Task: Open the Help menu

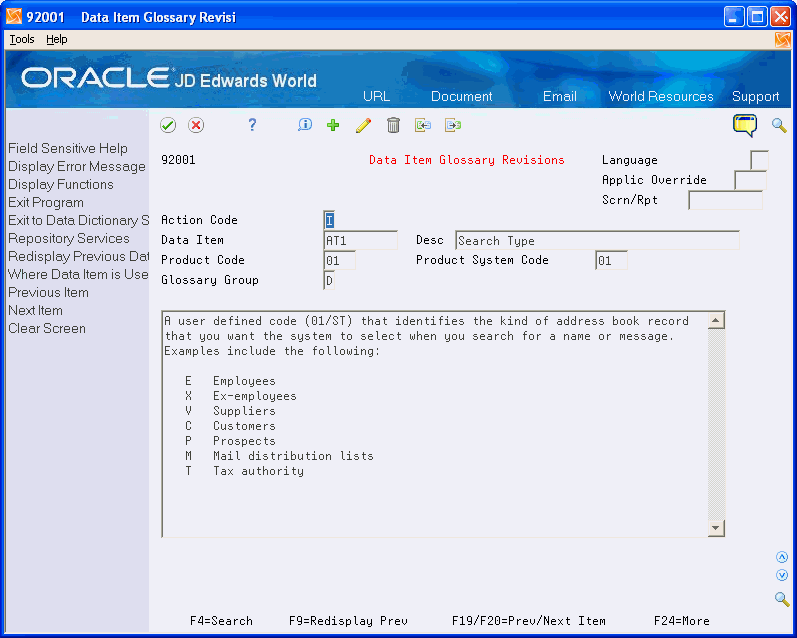Action: pyautogui.click(x=56, y=39)
